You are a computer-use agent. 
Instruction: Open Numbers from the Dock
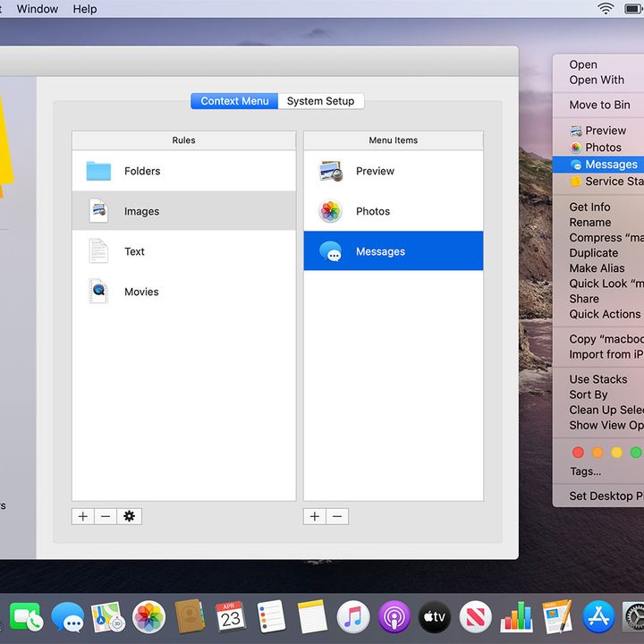516,617
